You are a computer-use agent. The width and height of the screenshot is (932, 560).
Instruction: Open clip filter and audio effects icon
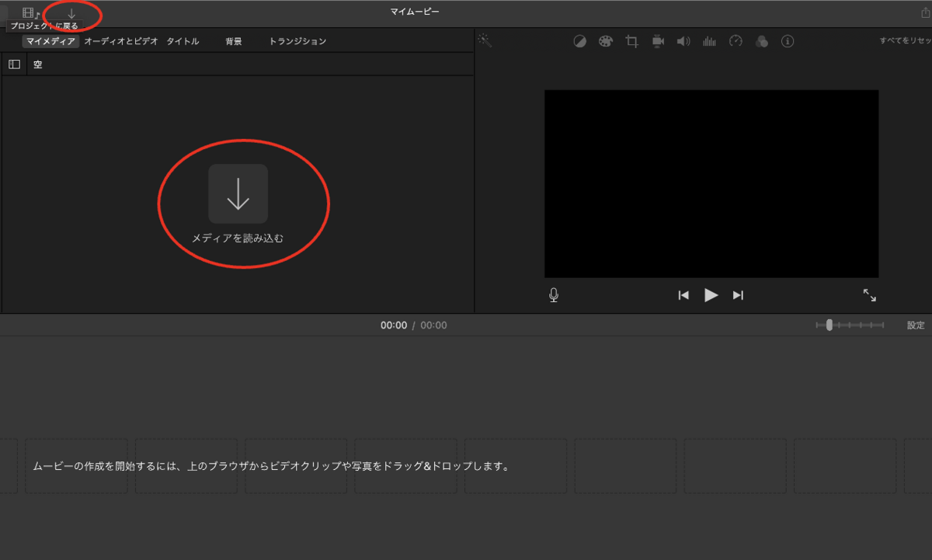tap(762, 41)
